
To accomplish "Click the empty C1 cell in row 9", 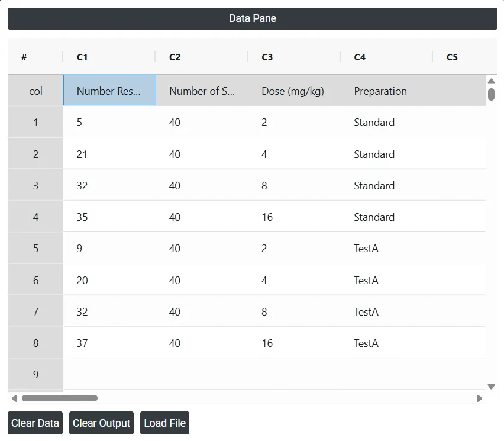I will click(109, 374).
